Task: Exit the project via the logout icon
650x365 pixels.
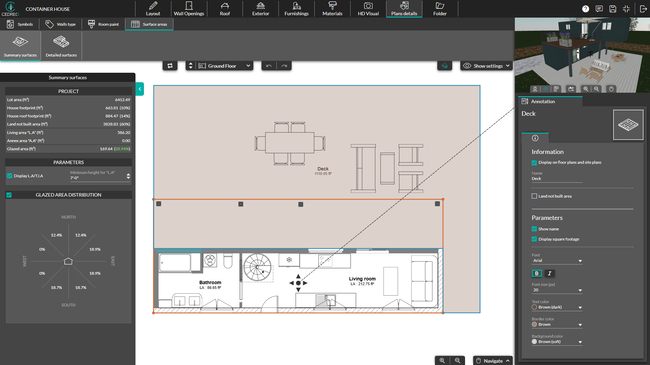Action: [x=643, y=9]
